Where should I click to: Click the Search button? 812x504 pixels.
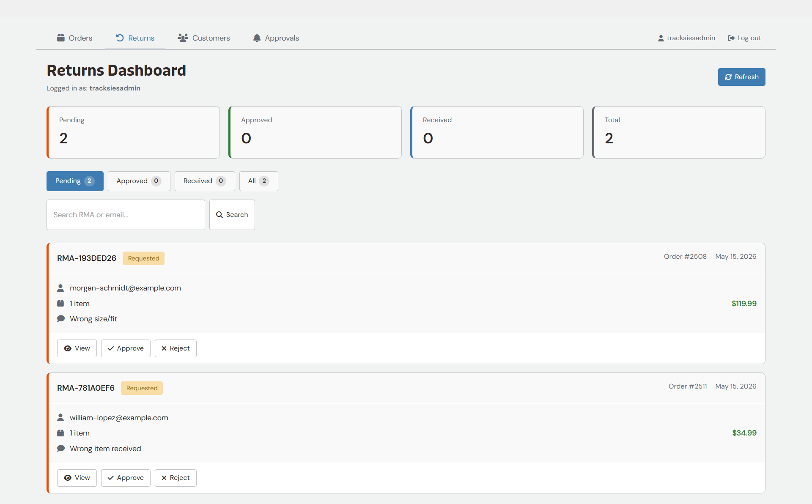(232, 215)
